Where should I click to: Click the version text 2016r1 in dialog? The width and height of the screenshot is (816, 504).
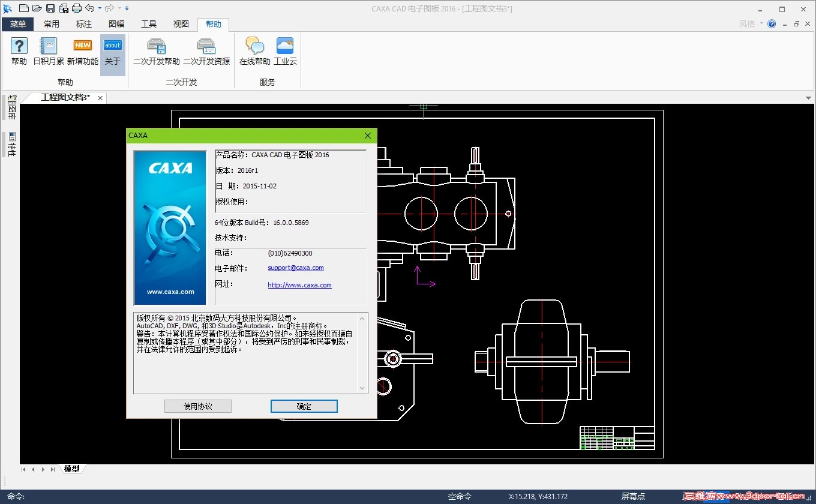[248, 170]
